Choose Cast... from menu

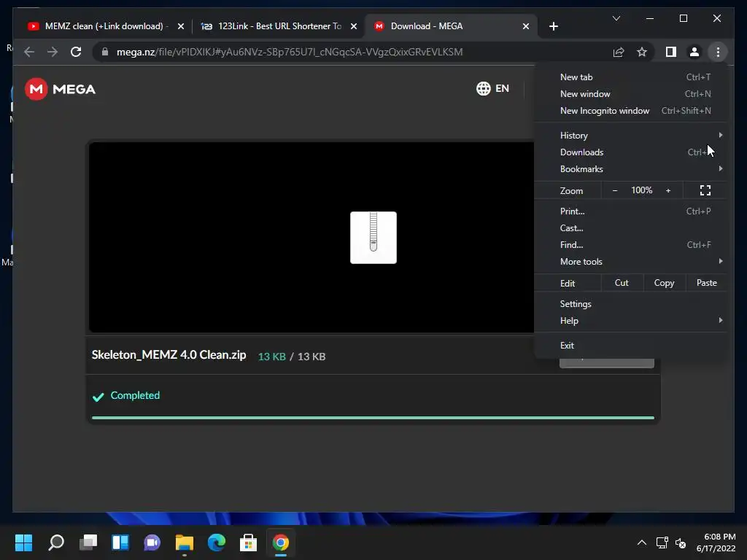point(631,228)
